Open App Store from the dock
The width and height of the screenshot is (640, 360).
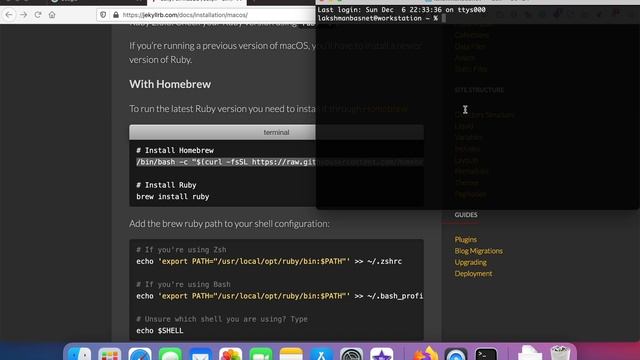pyautogui.click(x=321, y=353)
